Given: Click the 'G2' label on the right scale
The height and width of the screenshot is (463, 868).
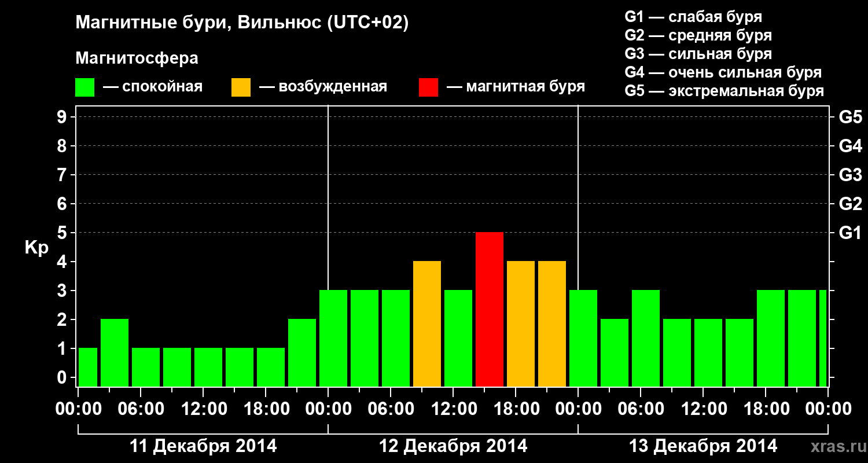Looking at the screenshot, I should pos(850,204).
